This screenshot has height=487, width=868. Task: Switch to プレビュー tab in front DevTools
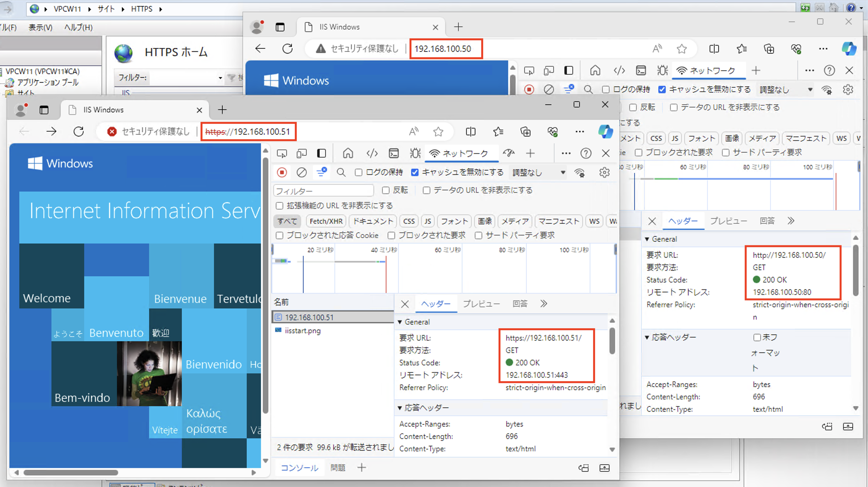tap(481, 304)
